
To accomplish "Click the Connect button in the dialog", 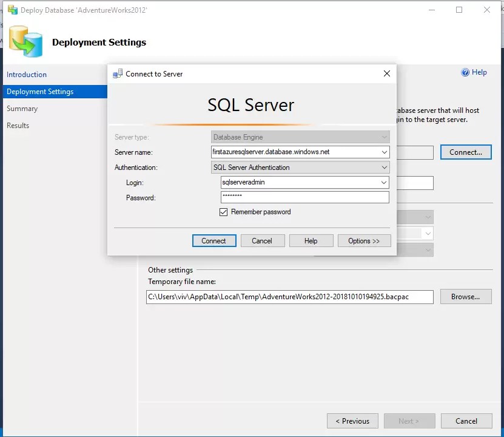I will coord(214,241).
